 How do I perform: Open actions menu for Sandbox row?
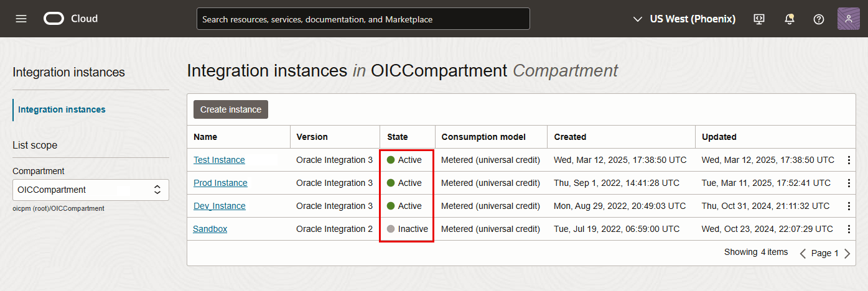[x=849, y=229]
